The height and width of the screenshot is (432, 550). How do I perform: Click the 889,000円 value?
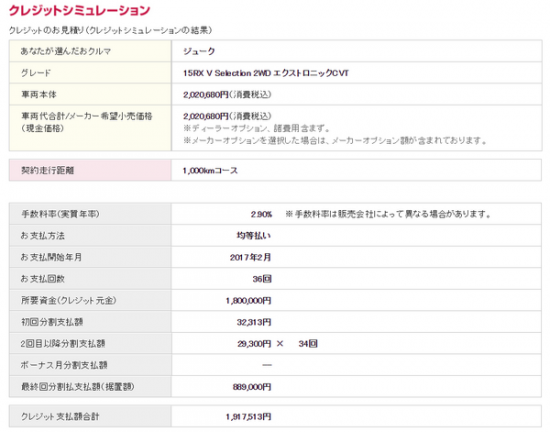(x=252, y=387)
